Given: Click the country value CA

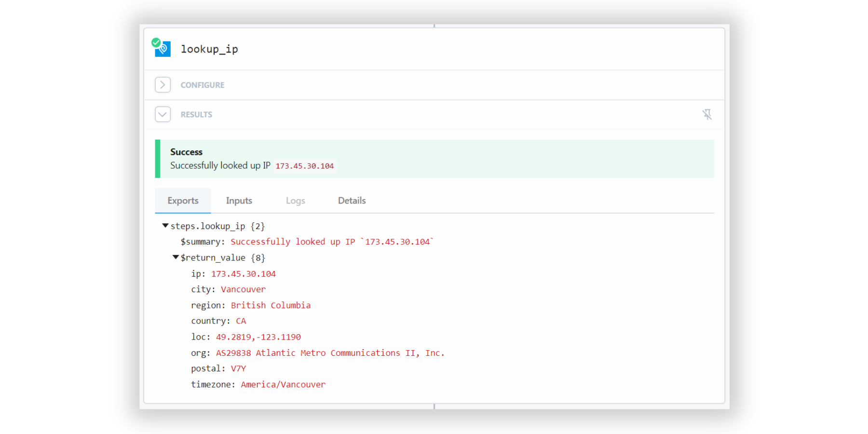Looking at the screenshot, I should point(241,321).
